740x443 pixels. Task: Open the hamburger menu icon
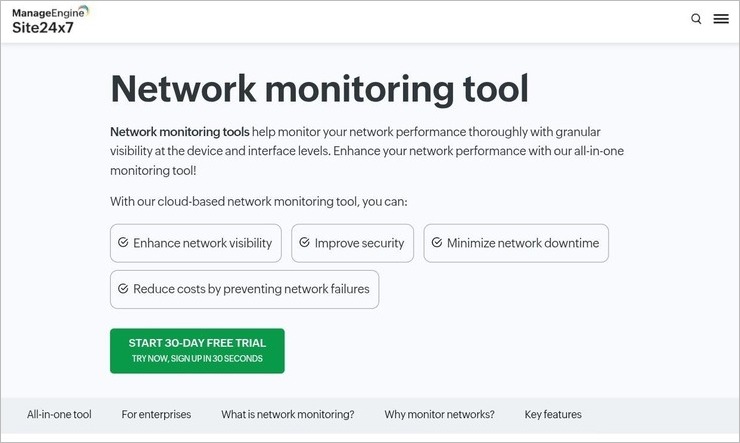click(720, 19)
